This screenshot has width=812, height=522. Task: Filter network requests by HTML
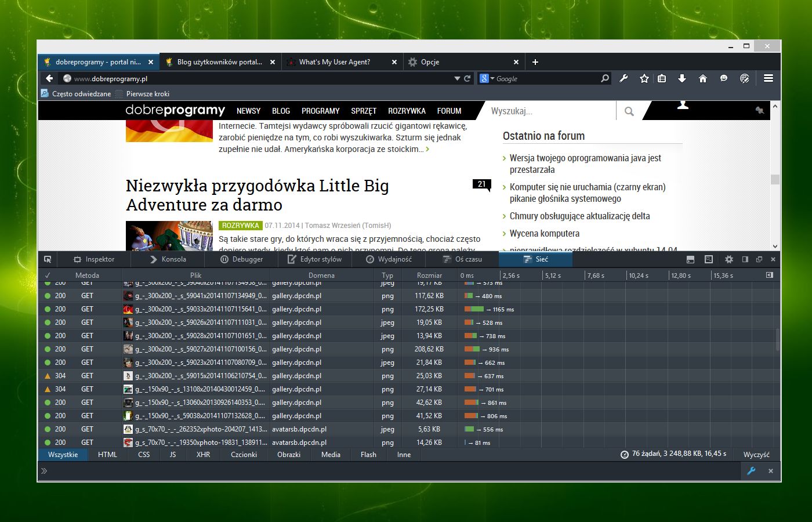[x=107, y=455]
